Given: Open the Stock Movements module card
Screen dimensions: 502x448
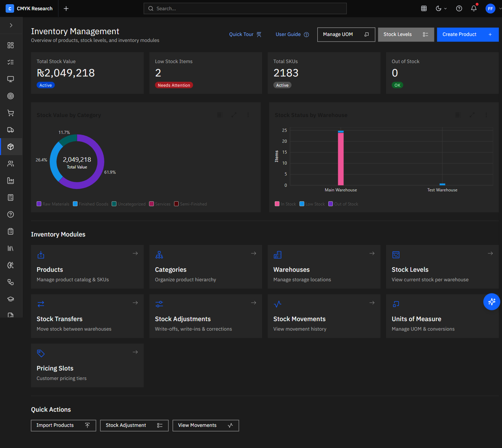Looking at the screenshot, I should (x=324, y=316).
